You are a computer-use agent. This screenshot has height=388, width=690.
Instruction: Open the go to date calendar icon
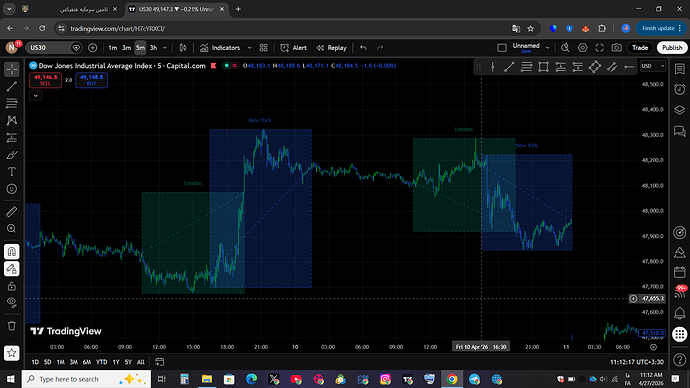tap(159, 362)
